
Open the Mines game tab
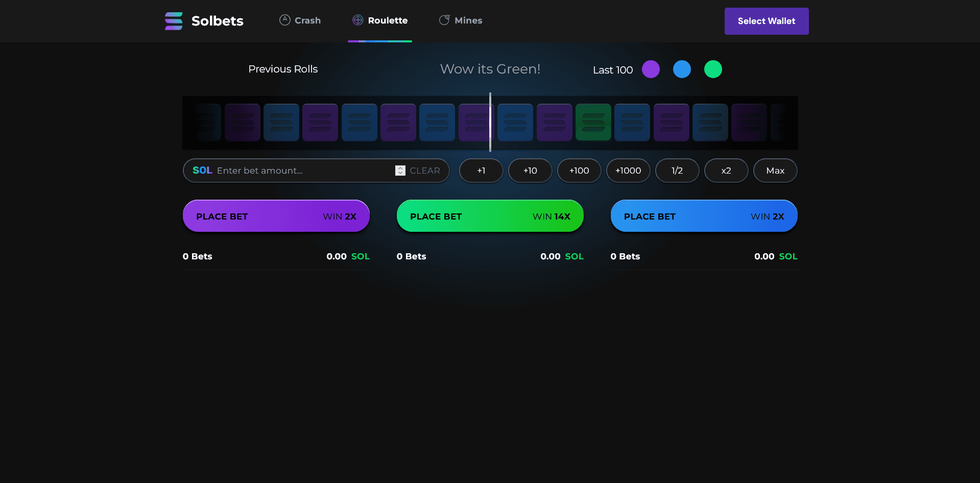tap(461, 20)
